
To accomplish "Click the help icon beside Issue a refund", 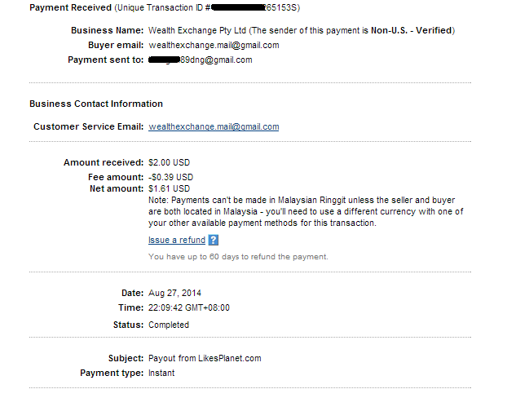I will tap(214, 240).
